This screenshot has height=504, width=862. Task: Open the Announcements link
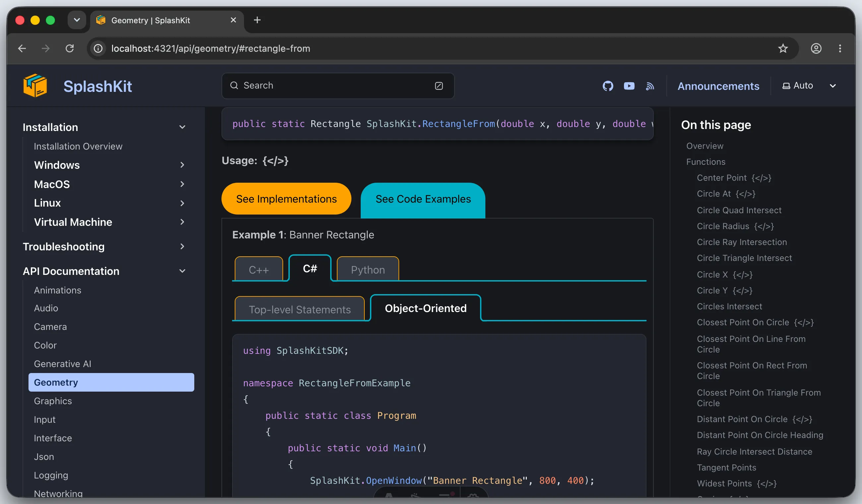coord(718,86)
